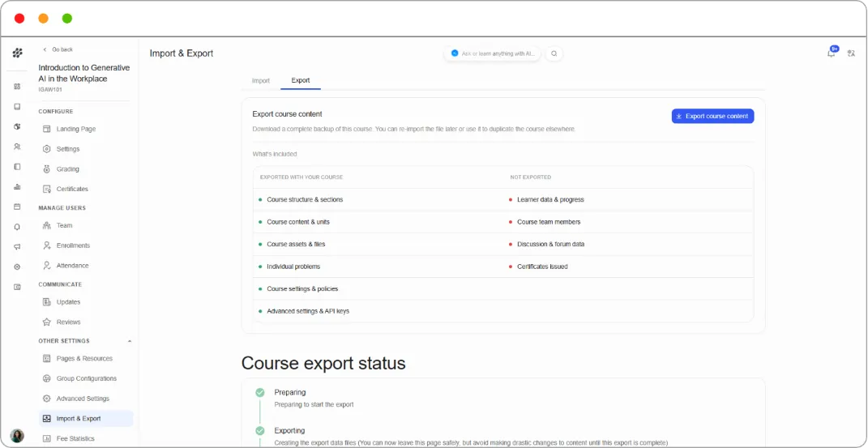Collapse the Other Settings section chevron
The height and width of the screenshot is (448, 868).
click(x=130, y=341)
